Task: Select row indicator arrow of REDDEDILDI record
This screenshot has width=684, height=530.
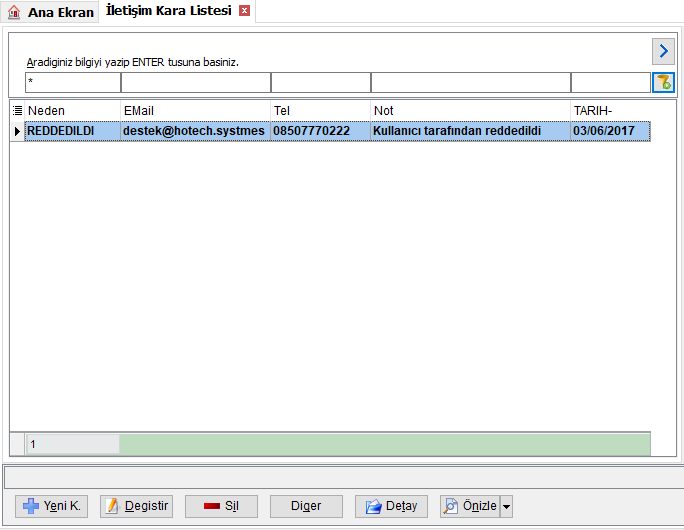Action: [17, 131]
